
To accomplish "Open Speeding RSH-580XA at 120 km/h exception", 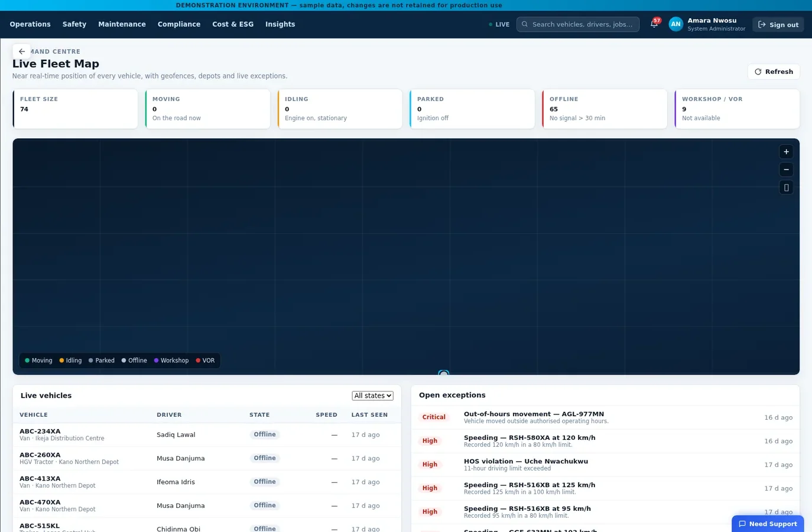I will click(605, 441).
